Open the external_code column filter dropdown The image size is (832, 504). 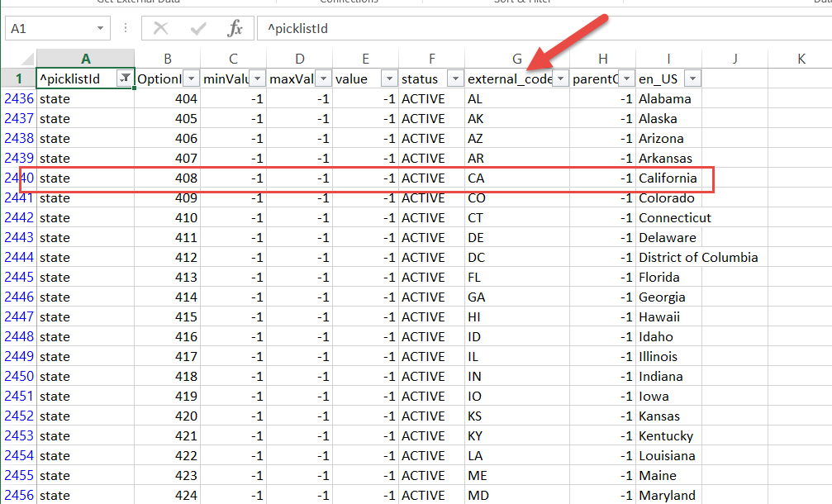point(560,78)
